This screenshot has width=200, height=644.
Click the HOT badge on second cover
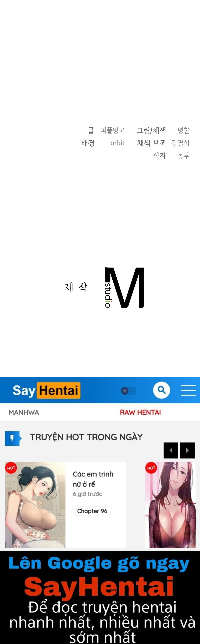[x=151, y=468]
